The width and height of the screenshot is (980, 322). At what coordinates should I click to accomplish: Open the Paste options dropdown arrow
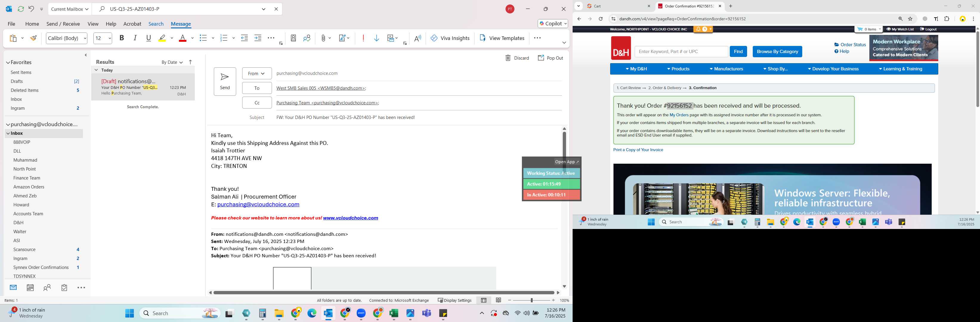(22, 38)
